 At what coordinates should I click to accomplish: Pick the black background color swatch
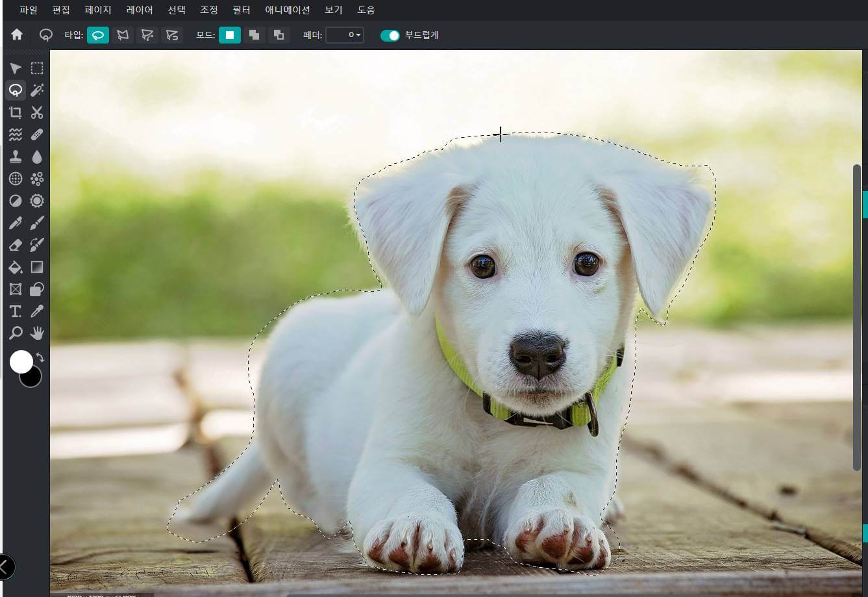tap(32, 379)
